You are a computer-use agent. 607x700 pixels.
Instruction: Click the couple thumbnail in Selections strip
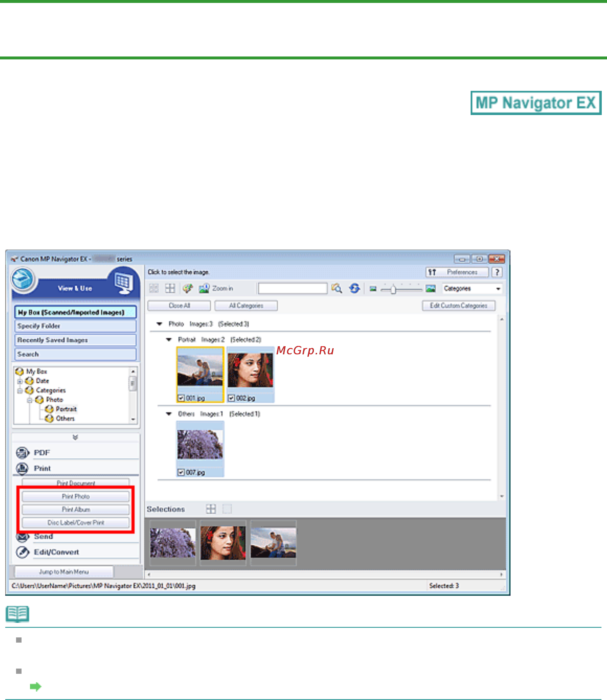[273, 543]
